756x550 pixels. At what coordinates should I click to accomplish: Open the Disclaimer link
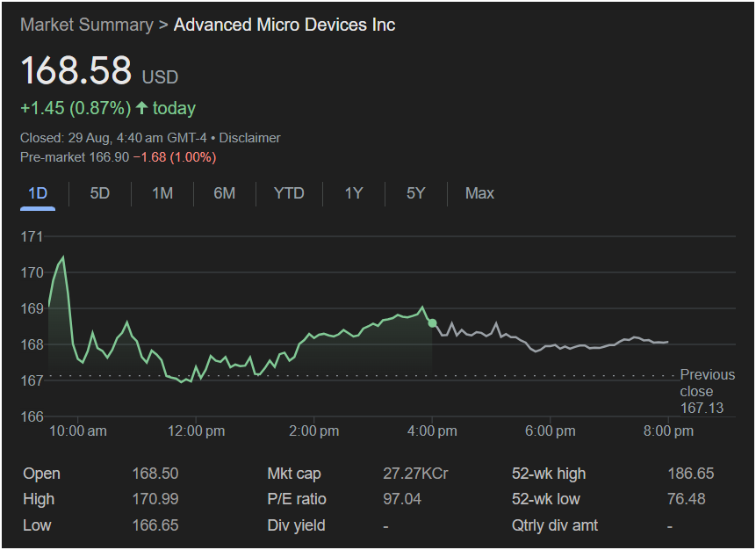pyautogui.click(x=249, y=138)
